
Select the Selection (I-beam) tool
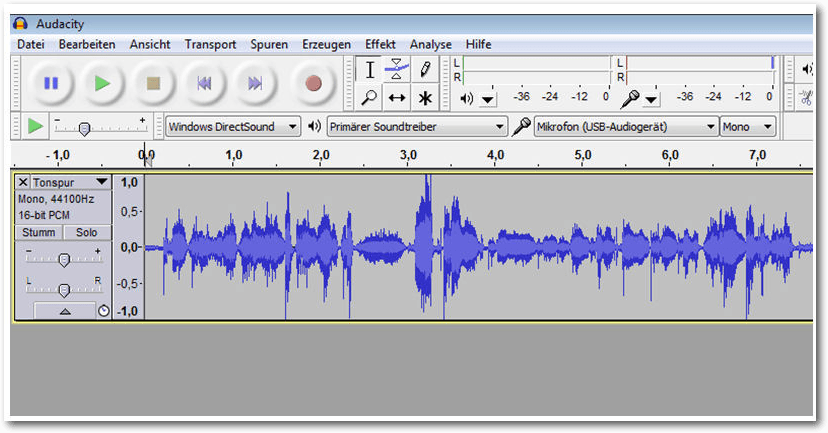pyautogui.click(x=369, y=70)
